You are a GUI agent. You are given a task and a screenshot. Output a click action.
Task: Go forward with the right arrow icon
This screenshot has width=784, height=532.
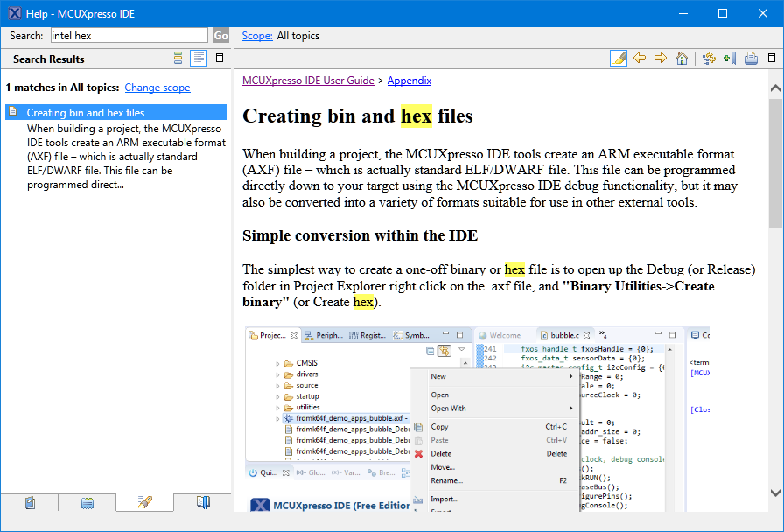(x=661, y=59)
